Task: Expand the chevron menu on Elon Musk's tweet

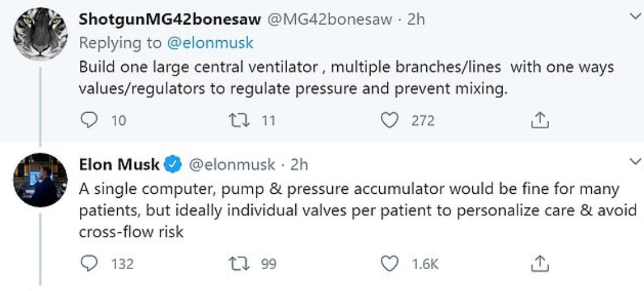Action: (x=635, y=161)
